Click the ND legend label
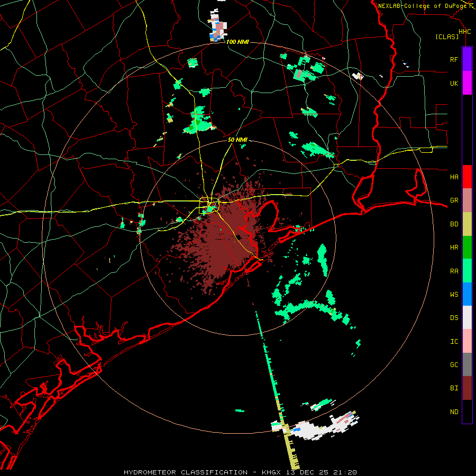Image resolution: width=476 pixels, height=476 pixels. 454,411
